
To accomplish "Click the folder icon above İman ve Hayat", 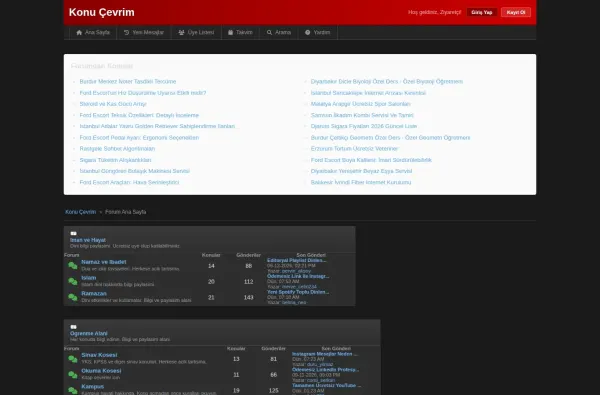I will pyautogui.click(x=73, y=233).
